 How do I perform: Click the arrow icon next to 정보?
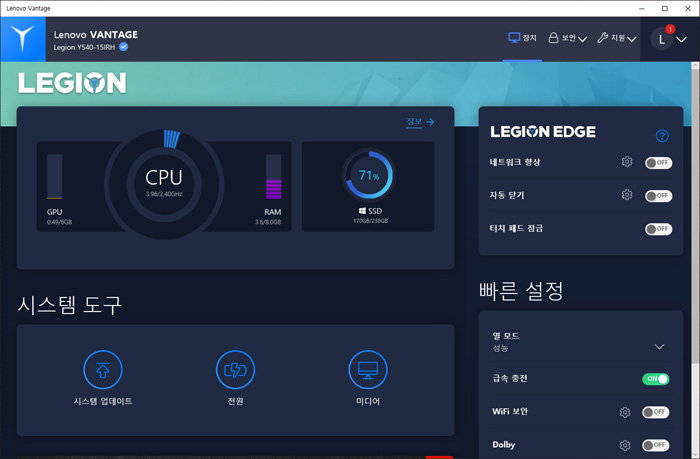point(430,122)
